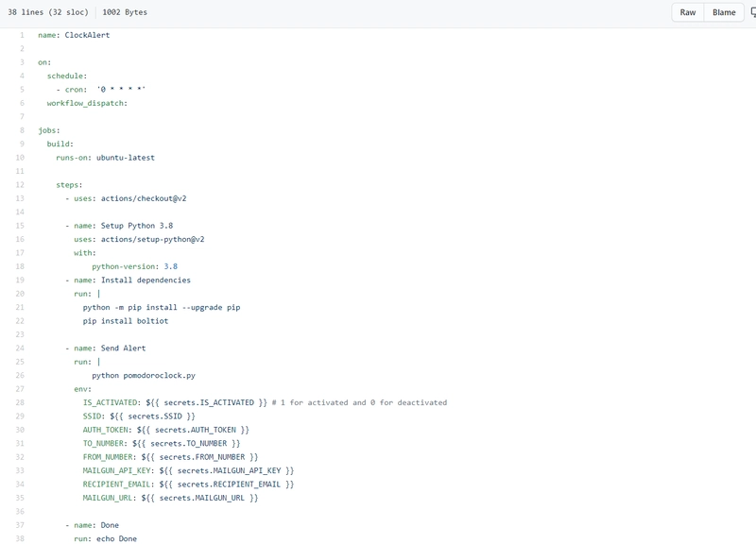
Task: Click the SSID secret line
Action: (139, 416)
